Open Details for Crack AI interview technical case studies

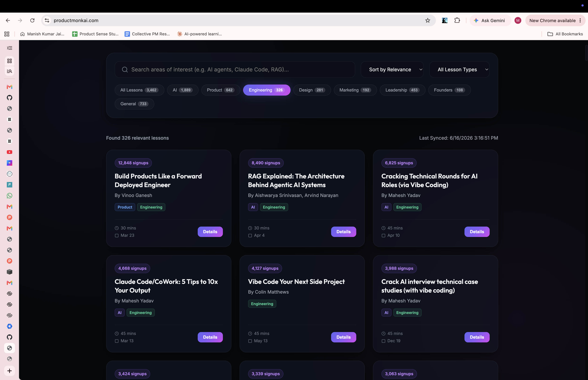point(477,337)
